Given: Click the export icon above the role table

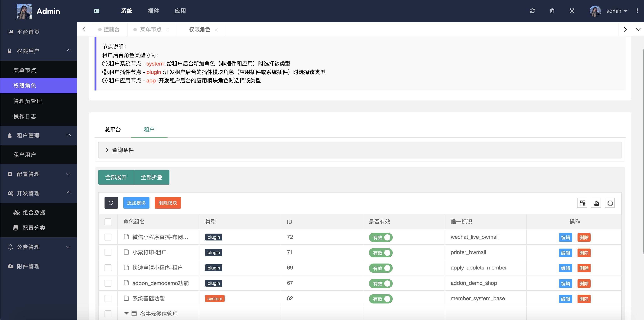Looking at the screenshot, I should pyautogui.click(x=596, y=203).
